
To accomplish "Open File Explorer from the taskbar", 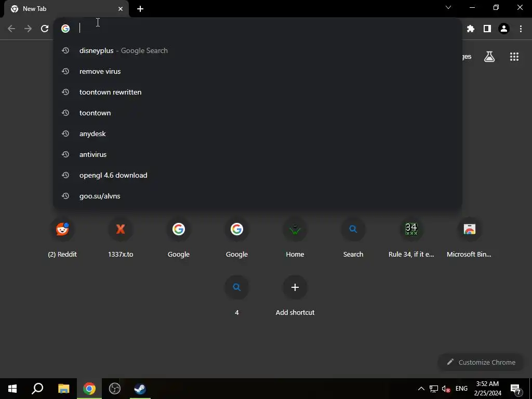I will 63,389.
